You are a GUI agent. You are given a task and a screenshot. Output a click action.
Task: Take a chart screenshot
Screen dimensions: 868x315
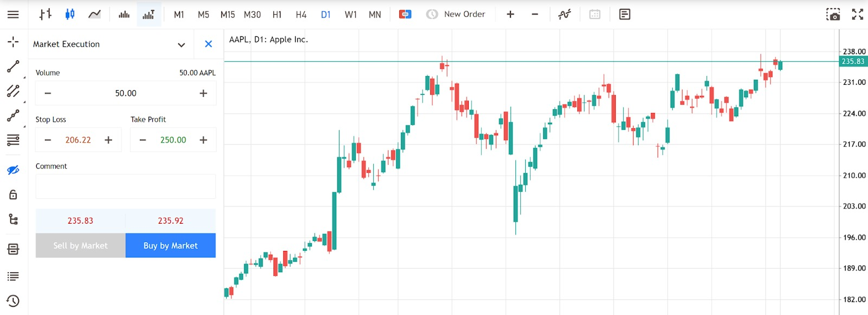(833, 14)
